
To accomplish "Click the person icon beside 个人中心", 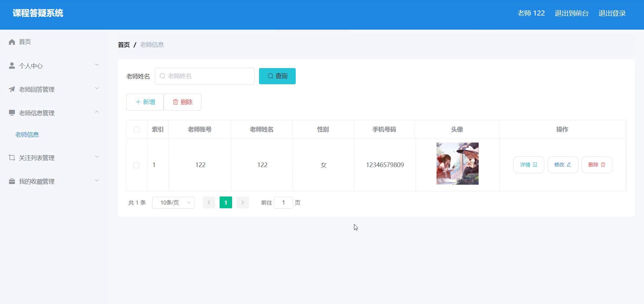I will [12, 66].
